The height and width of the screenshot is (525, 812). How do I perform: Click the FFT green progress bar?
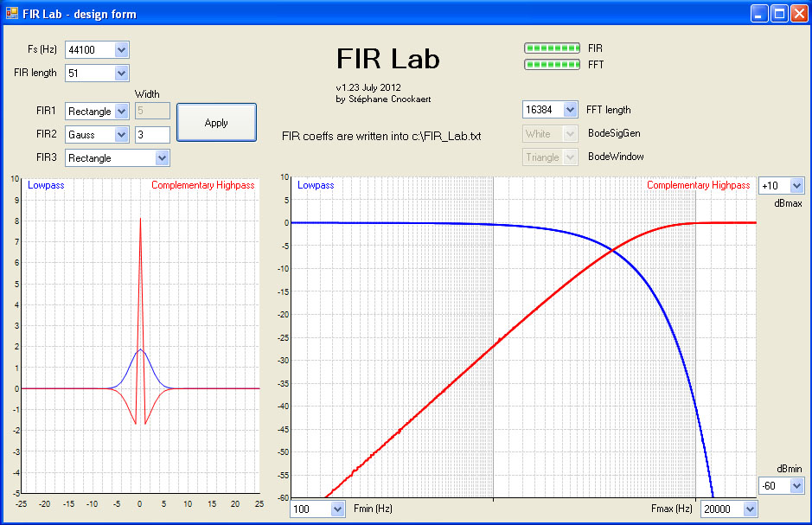pos(552,65)
